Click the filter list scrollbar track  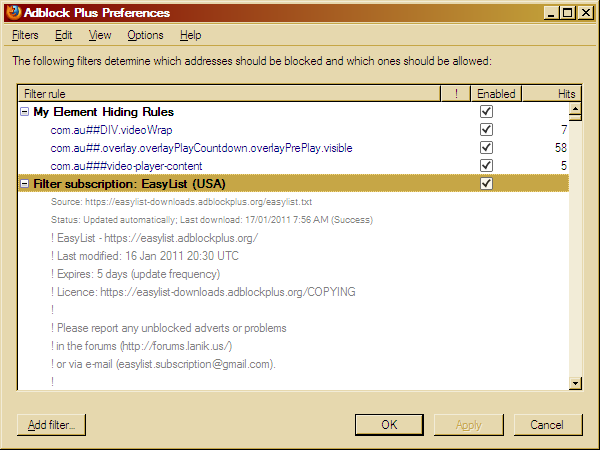(576, 249)
